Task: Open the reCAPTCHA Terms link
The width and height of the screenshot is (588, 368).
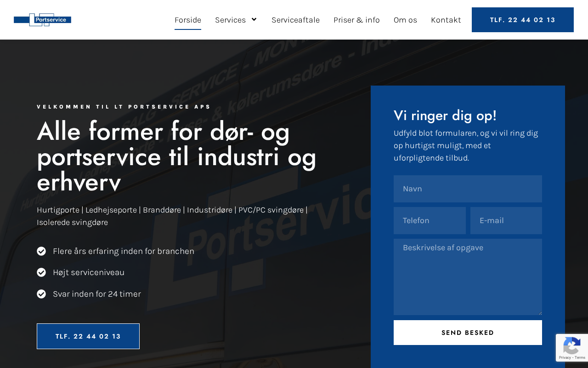Action: coord(580,357)
